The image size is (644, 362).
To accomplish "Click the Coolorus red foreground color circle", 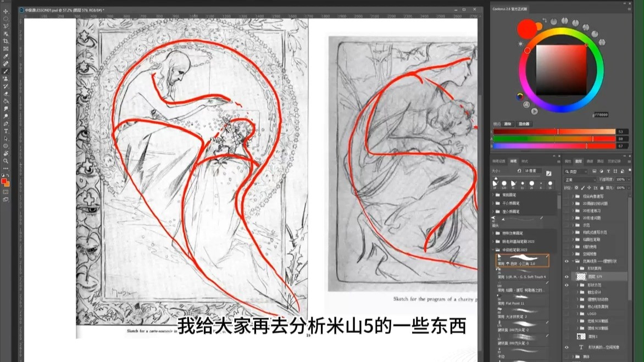I will pos(527,29).
